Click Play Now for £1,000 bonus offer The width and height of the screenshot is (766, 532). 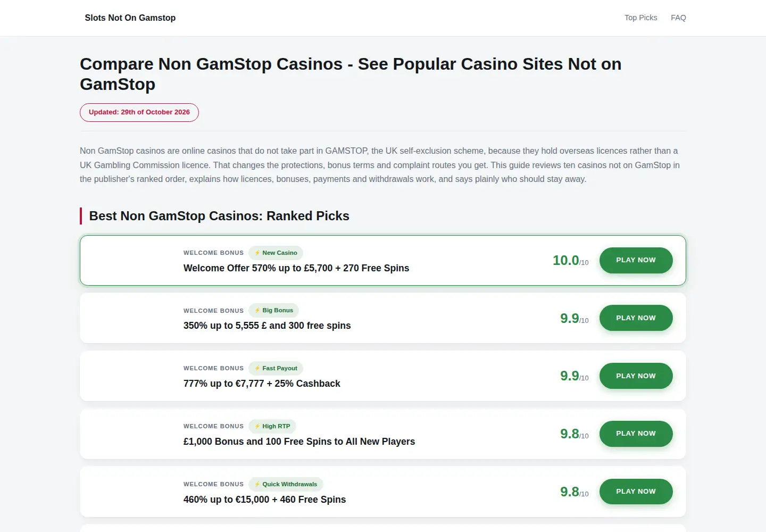(x=636, y=434)
